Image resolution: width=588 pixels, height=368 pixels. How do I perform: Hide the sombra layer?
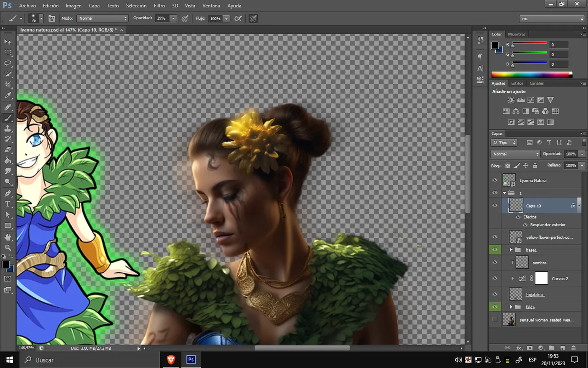(x=495, y=262)
